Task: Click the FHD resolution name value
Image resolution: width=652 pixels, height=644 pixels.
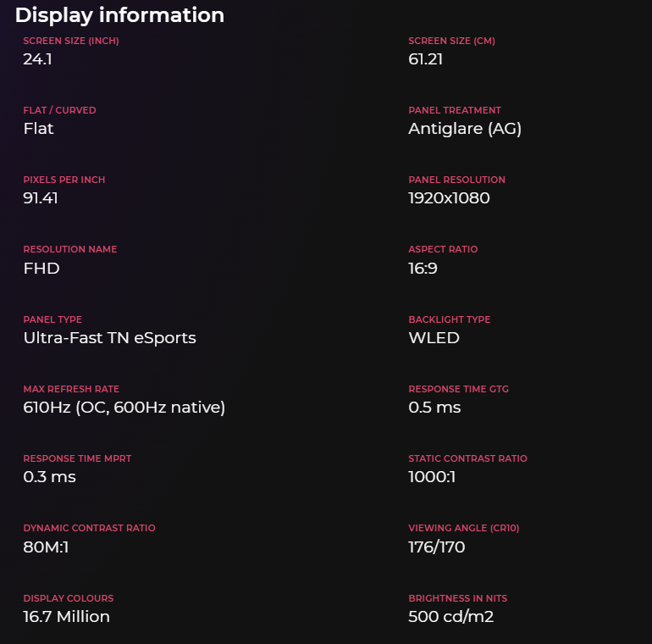Action: pos(41,269)
